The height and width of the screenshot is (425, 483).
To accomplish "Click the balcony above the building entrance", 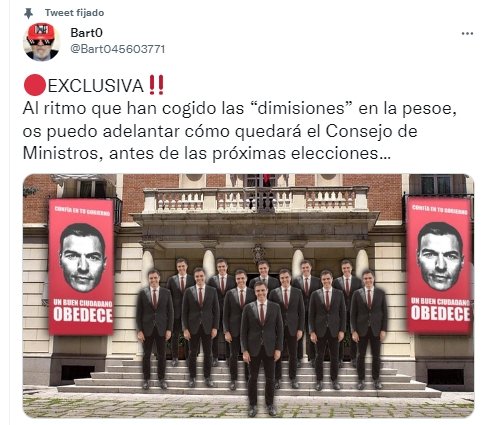I will (256, 200).
